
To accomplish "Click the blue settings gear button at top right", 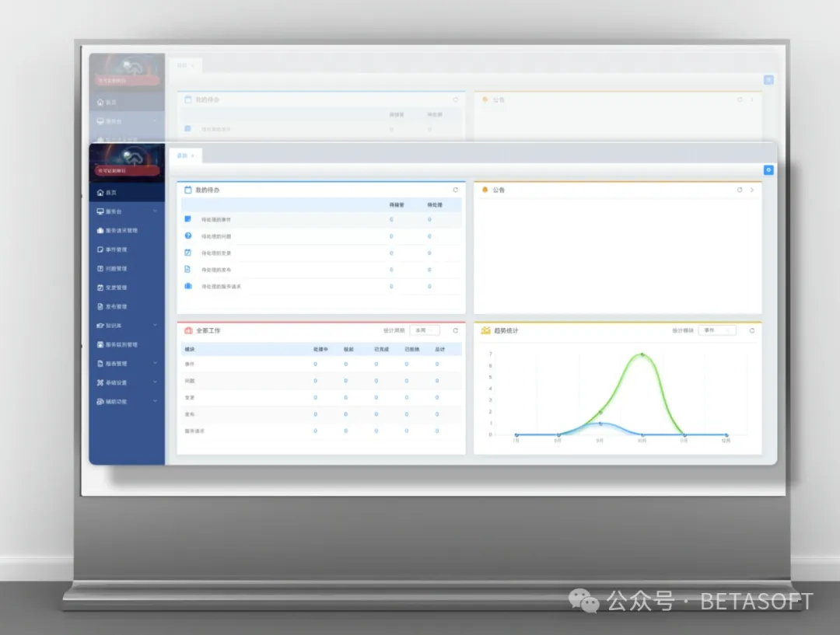I will (x=768, y=169).
